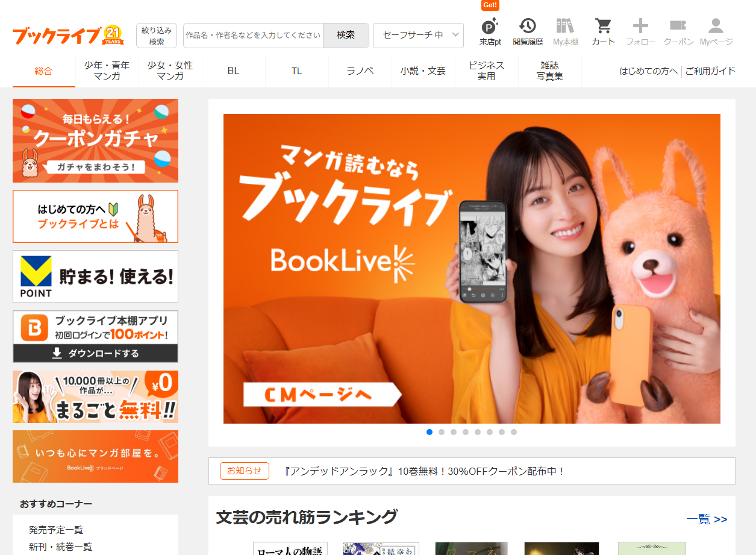This screenshot has width=756, height=555.
Task: Select the second carousel dot
Action: 442,432
